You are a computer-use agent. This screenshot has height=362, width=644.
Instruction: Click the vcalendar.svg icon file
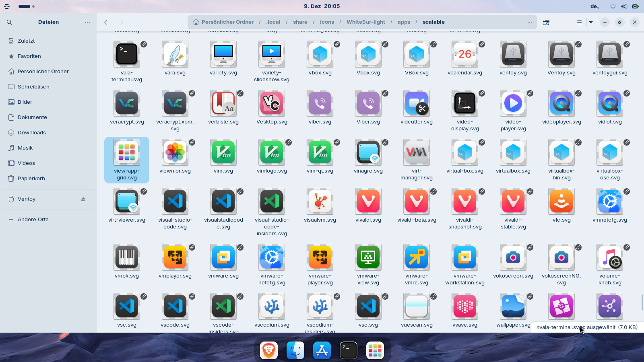(x=464, y=54)
